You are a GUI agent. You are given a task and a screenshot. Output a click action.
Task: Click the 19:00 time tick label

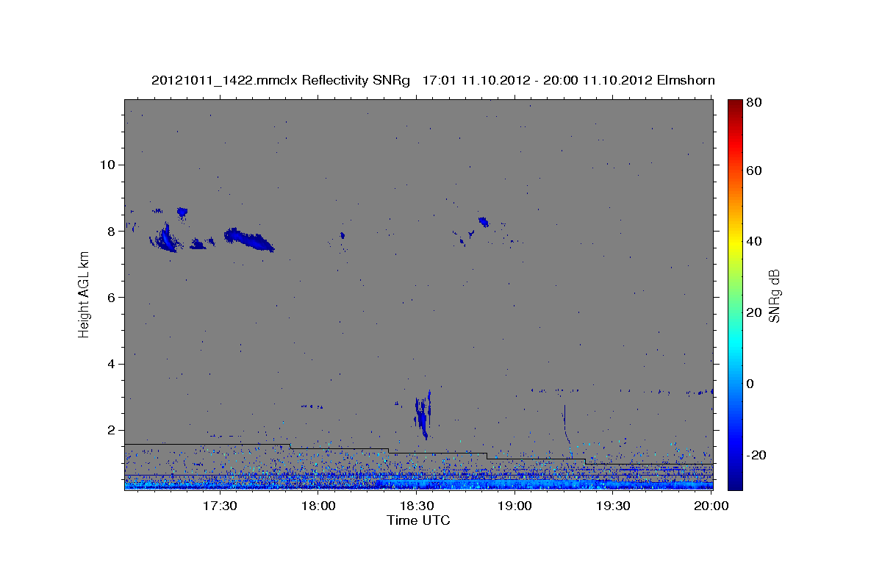514,506
